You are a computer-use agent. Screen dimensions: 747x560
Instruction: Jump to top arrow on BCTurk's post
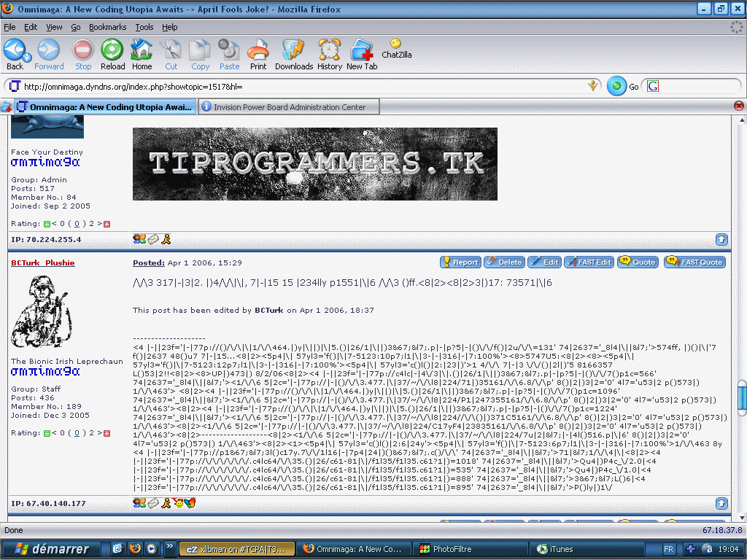(x=721, y=503)
